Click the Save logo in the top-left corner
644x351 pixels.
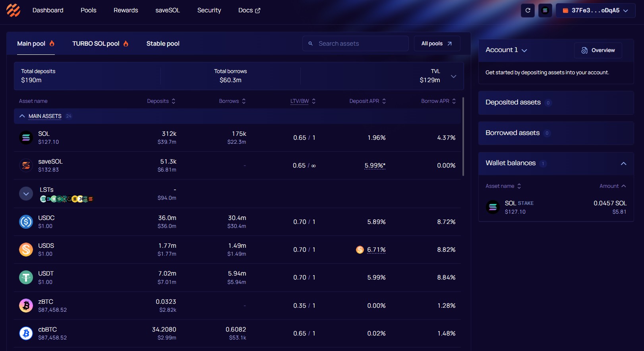(x=13, y=10)
